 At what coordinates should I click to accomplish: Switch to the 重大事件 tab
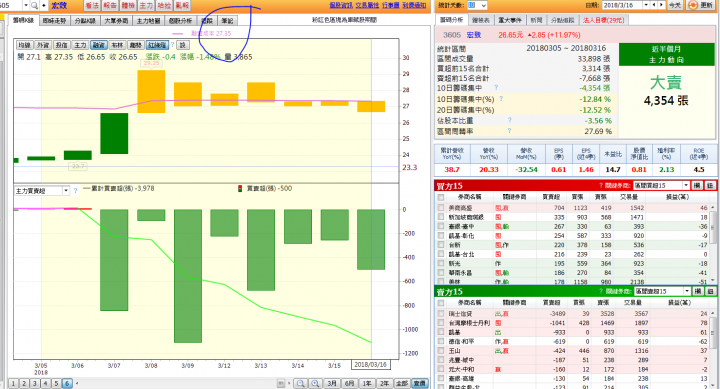(510, 20)
